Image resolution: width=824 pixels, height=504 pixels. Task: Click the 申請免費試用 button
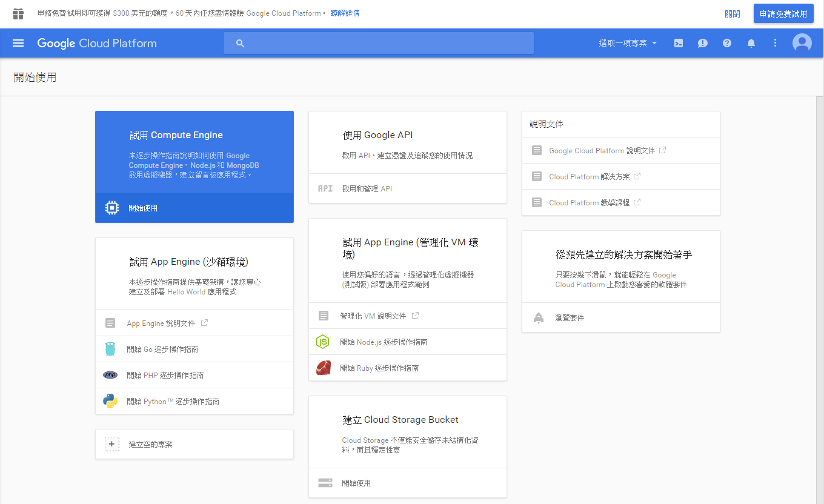pyautogui.click(x=783, y=14)
